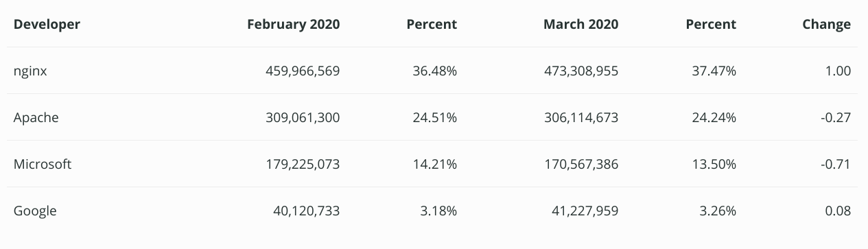This screenshot has height=249, width=868.
Task: Select the Apache developer name
Action: pyautogui.click(x=36, y=117)
